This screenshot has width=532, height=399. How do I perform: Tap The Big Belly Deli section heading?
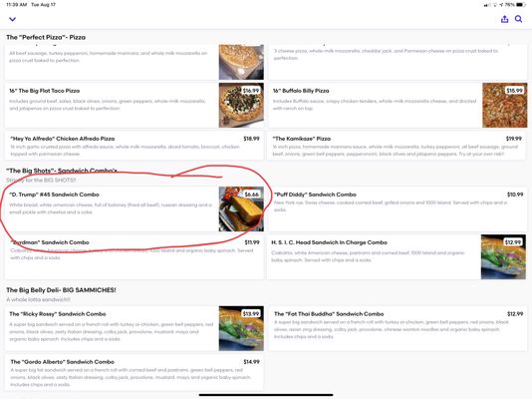[61, 290]
